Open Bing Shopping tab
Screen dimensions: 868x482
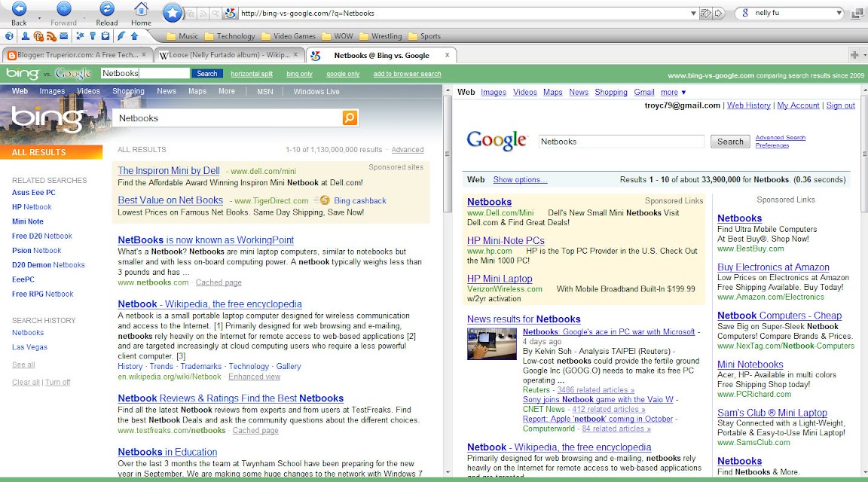(x=128, y=91)
